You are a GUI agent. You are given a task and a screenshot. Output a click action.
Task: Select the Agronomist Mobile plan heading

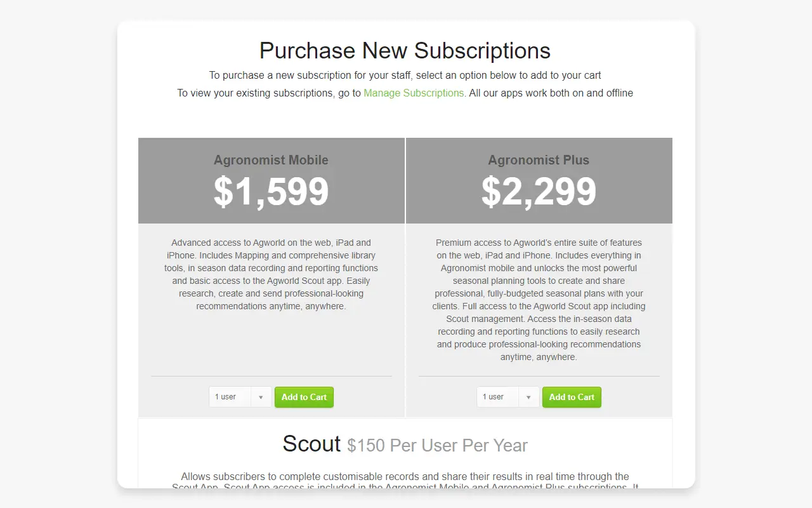(x=271, y=160)
